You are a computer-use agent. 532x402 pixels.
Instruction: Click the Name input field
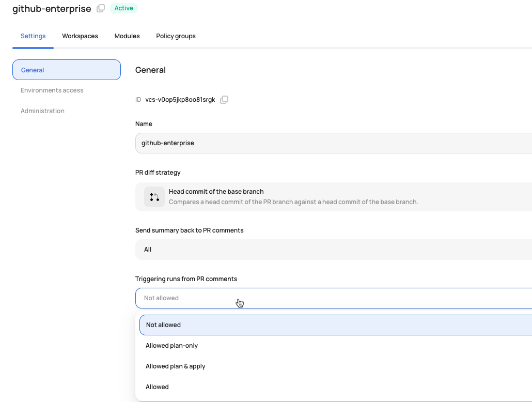[334, 143]
